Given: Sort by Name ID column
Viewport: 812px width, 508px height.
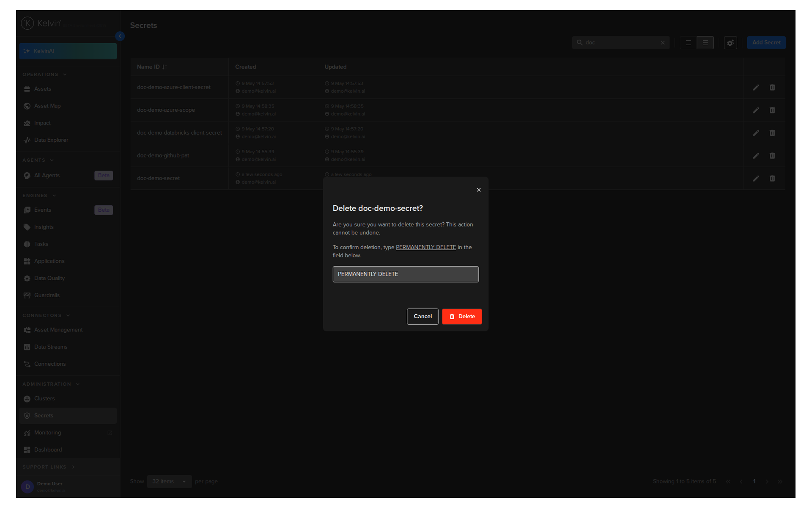Looking at the screenshot, I should 151,67.
